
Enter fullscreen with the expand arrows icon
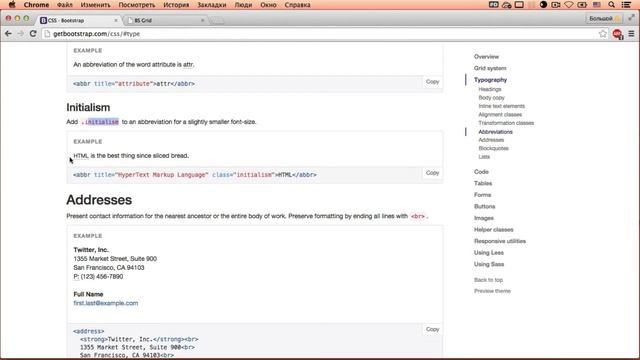click(x=631, y=18)
